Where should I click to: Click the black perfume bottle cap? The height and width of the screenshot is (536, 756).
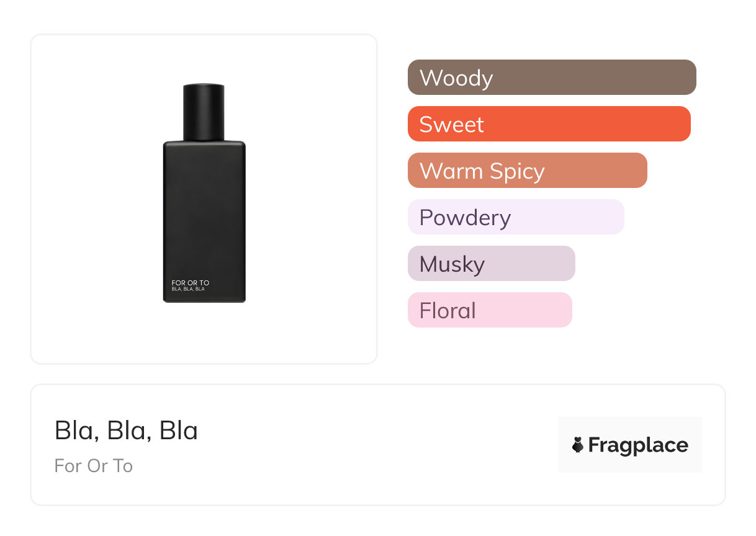[x=204, y=112]
